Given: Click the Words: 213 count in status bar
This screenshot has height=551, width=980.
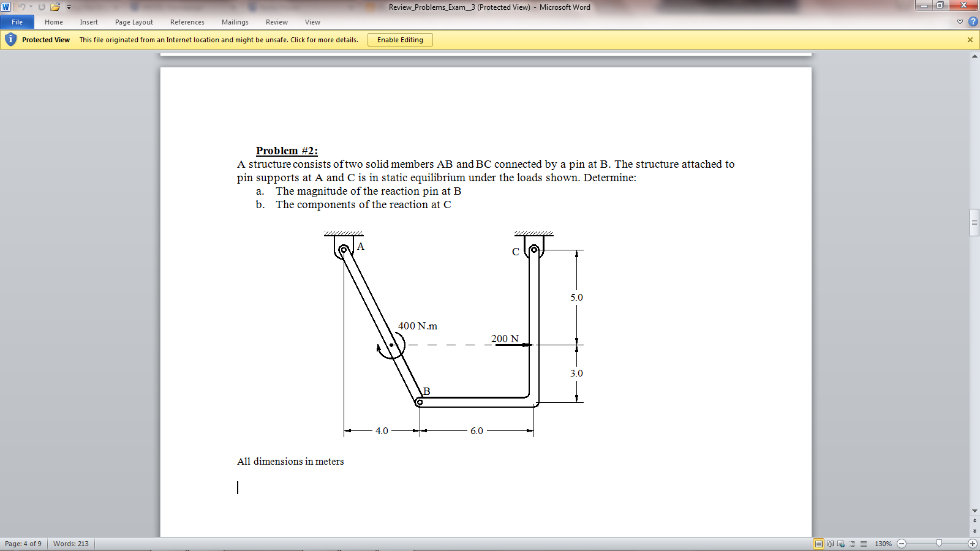Looking at the screenshot, I should [70, 544].
